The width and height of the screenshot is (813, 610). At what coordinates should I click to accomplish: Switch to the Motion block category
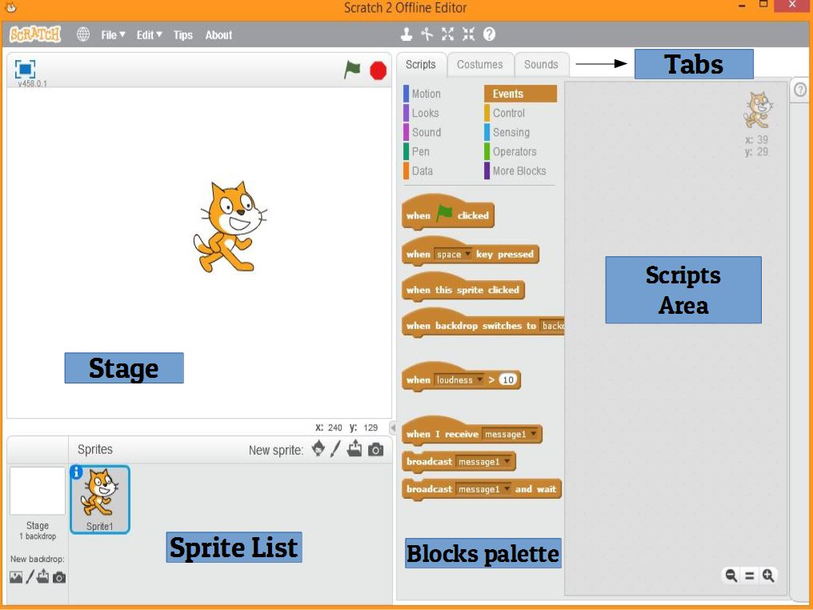[x=427, y=93]
